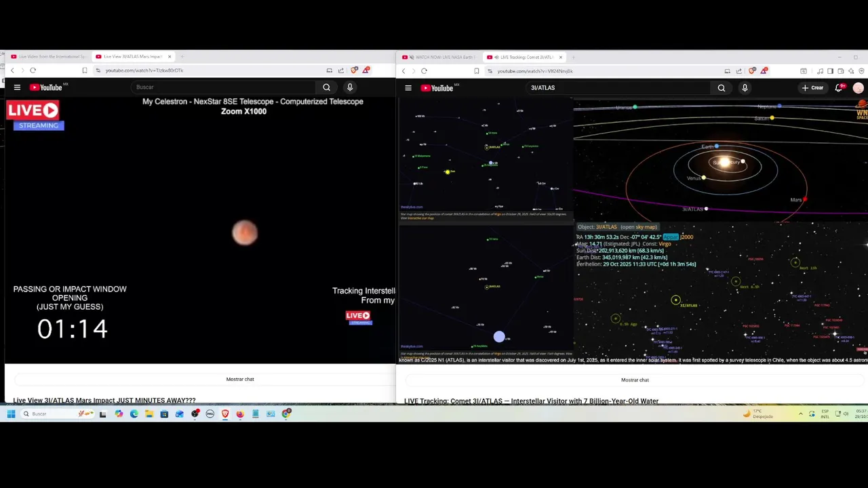This screenshot has height=488, width=868.
Task: Go back in left browser window
Action: click(12, 70)
